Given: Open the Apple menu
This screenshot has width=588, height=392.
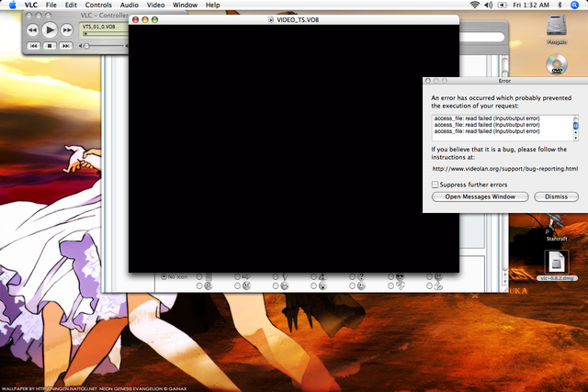Looking at the screenshot, I should tap(12, 5).
